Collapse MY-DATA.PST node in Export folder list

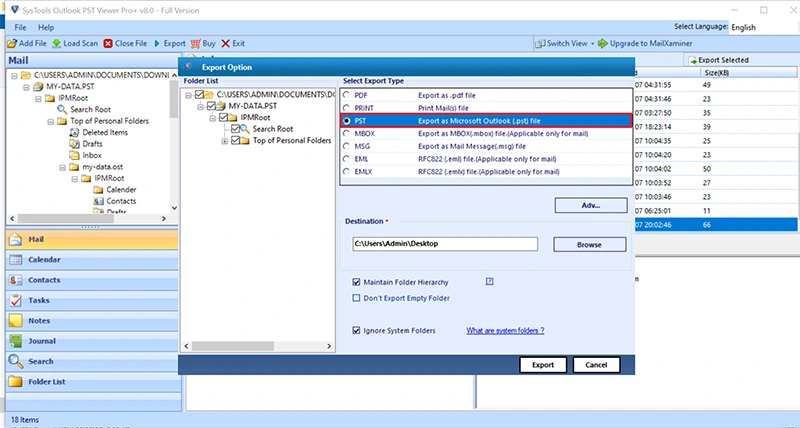(201, 107)
